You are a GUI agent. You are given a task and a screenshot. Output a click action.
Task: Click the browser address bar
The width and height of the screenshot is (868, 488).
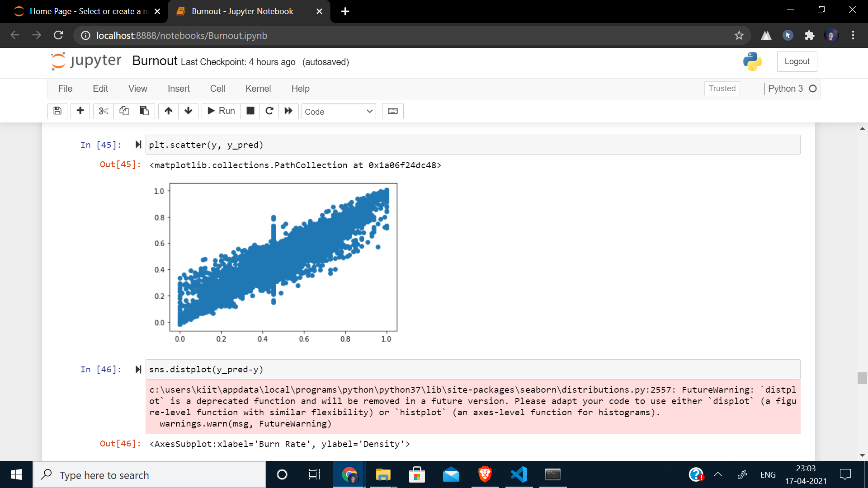(316, 35)
